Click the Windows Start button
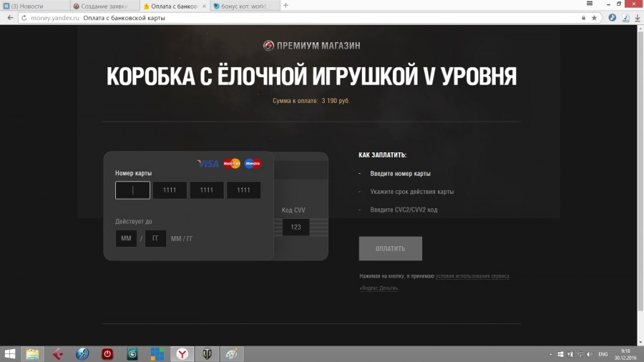This screenshot has width=644, height=362. coord(11,353)
